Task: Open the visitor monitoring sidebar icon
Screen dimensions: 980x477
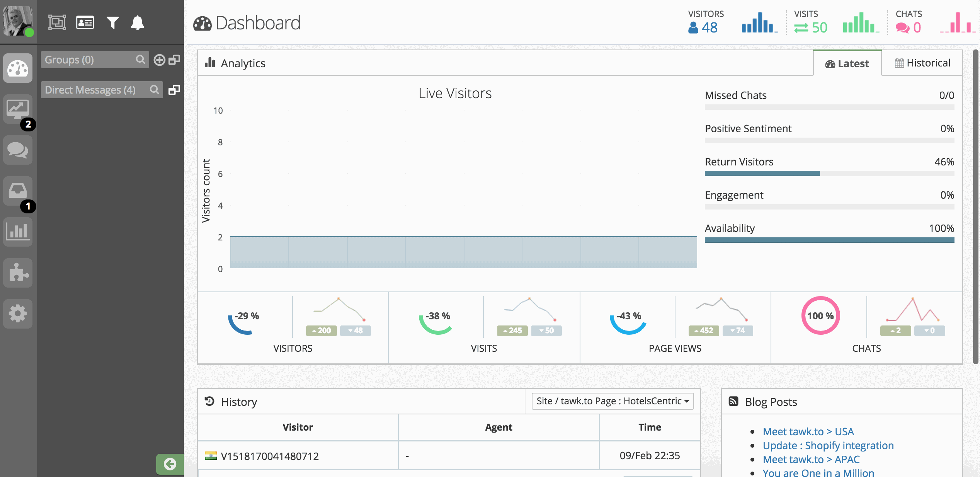Action: pyautogui.click(x=18, y=109)
